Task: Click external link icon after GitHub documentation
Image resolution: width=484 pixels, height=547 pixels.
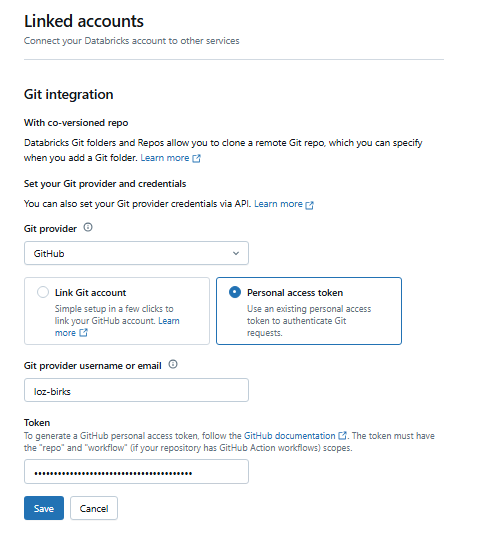Action: 343,435
